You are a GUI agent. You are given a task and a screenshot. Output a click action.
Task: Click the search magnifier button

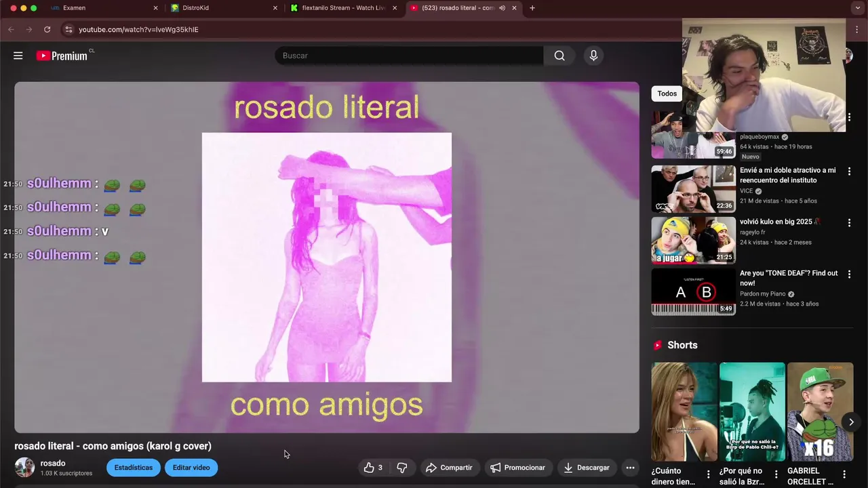(559, 56)
